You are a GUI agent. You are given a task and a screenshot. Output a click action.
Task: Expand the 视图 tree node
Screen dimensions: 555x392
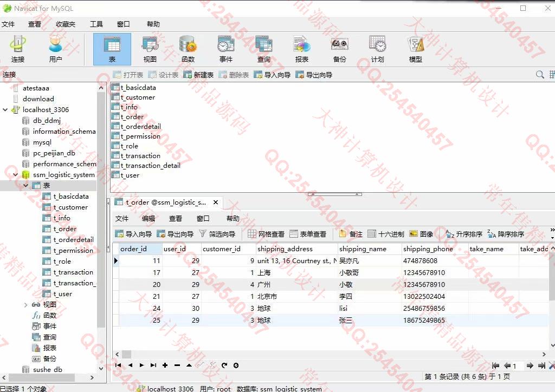tap(25, 305)
